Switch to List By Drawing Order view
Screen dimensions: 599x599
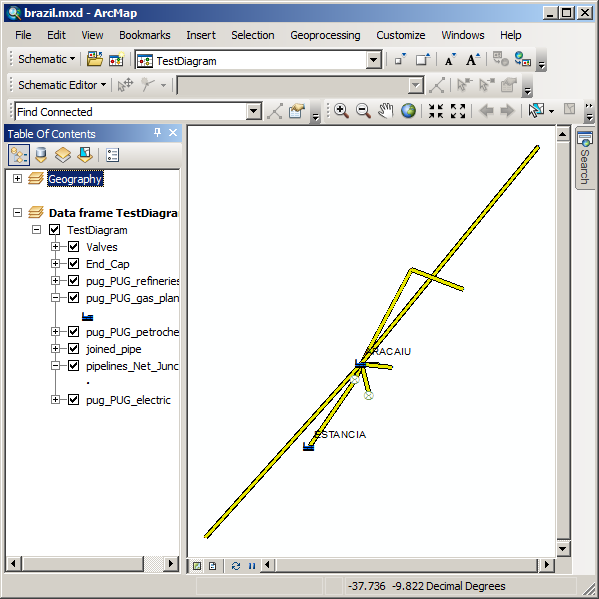click(x=19, y=155)
